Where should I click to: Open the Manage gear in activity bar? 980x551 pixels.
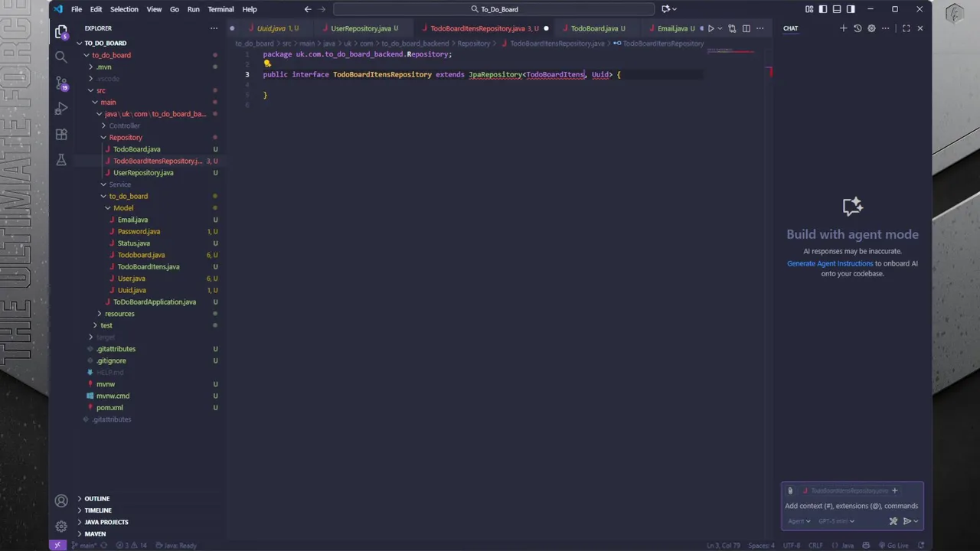point(61,527)
